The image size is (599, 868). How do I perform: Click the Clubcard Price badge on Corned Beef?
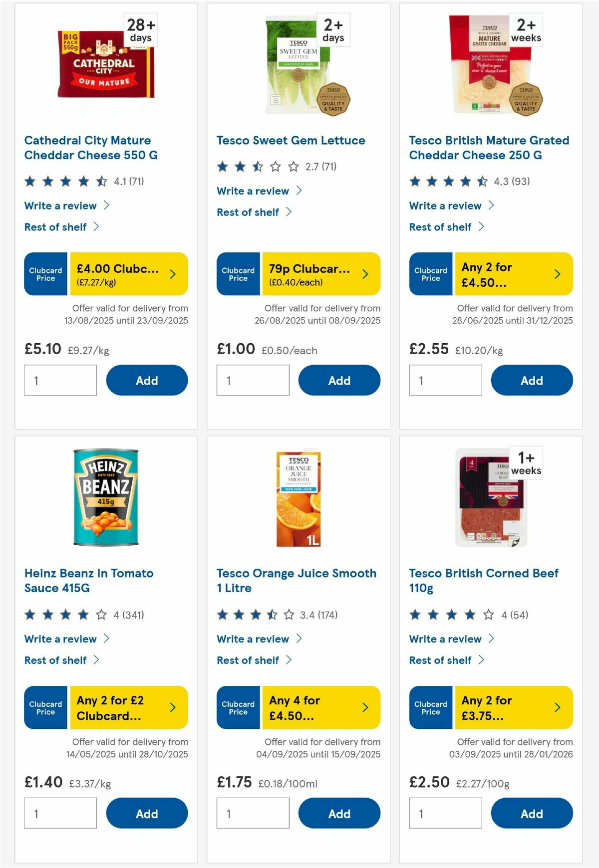pos(430,707)
